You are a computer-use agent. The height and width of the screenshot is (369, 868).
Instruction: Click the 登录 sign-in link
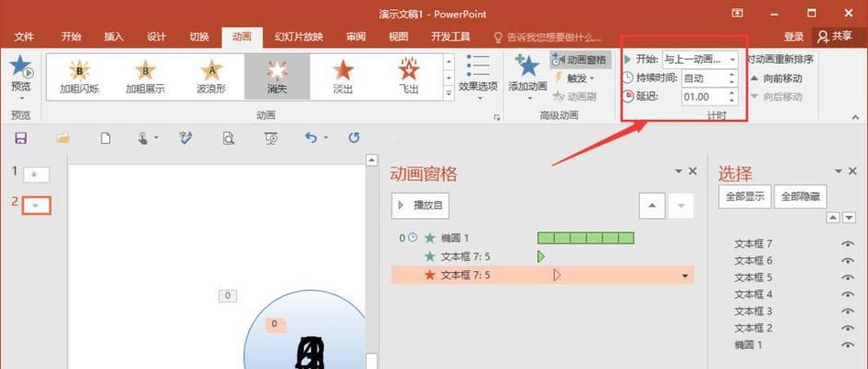(x=793, y=37)
